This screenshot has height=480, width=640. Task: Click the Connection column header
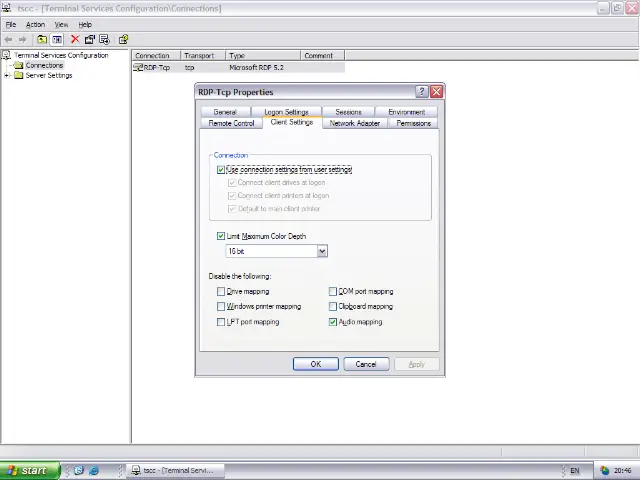tap(156, 56)
